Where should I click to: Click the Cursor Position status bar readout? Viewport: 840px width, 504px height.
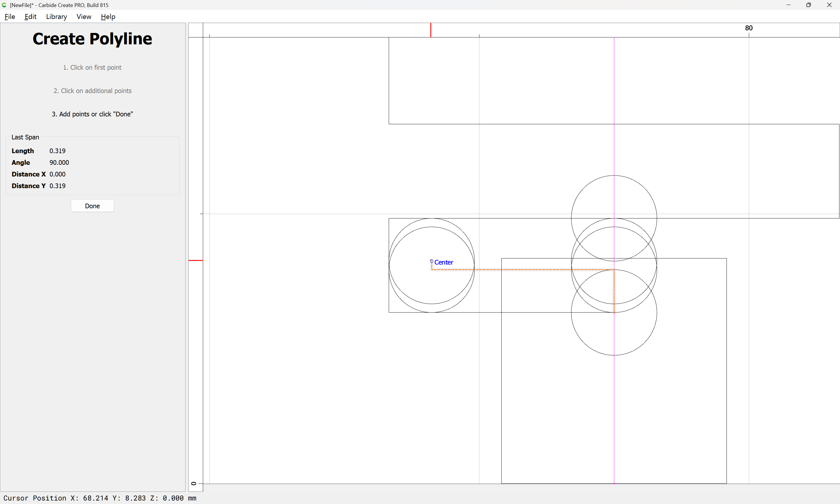[x=100, y=498]
